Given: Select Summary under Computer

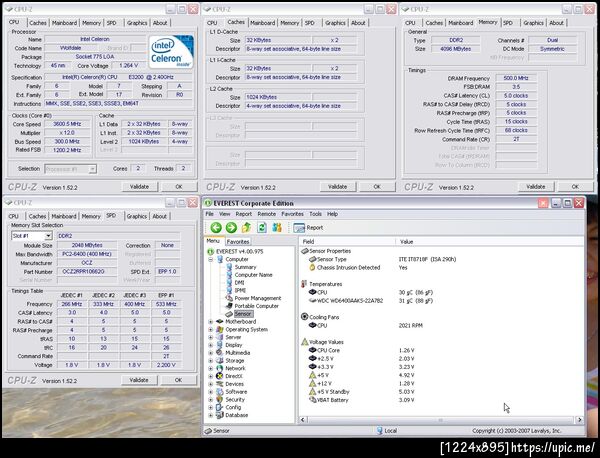Looking at the screenshot, I should pos(245,267).
